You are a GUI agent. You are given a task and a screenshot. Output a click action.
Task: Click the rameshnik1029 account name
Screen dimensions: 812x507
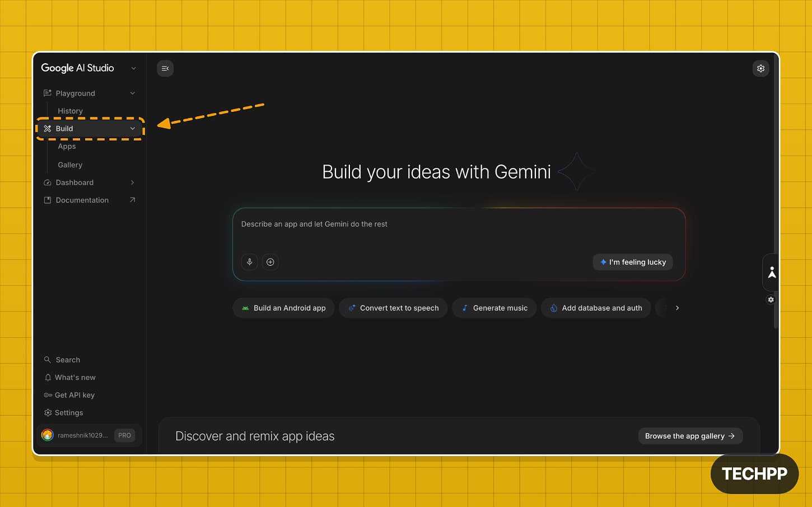83,435
